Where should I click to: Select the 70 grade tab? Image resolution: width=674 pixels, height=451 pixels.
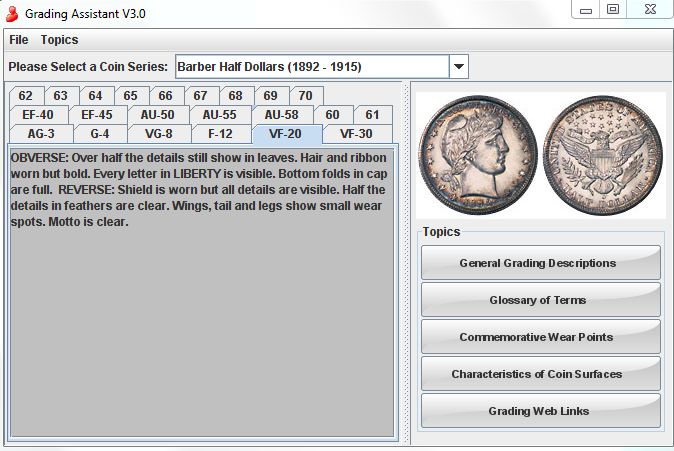305,96
